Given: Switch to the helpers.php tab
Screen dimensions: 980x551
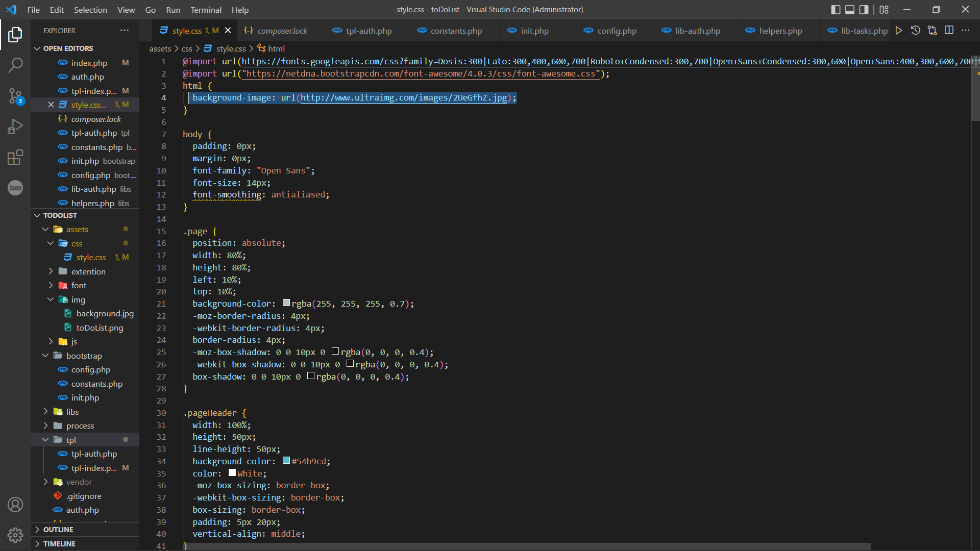Looking at the screenshot, I should pyautogui.click(x=780, y=31).
